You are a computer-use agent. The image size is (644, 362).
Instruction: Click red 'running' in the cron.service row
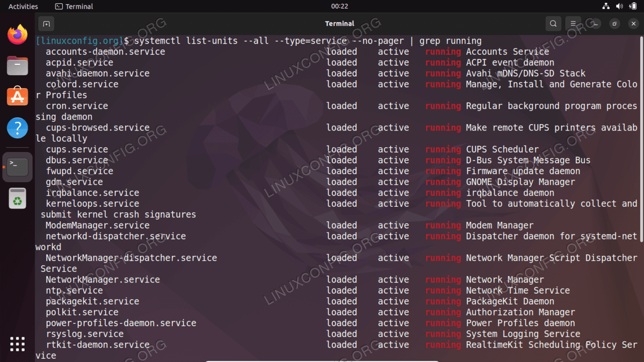click(443, 106)
